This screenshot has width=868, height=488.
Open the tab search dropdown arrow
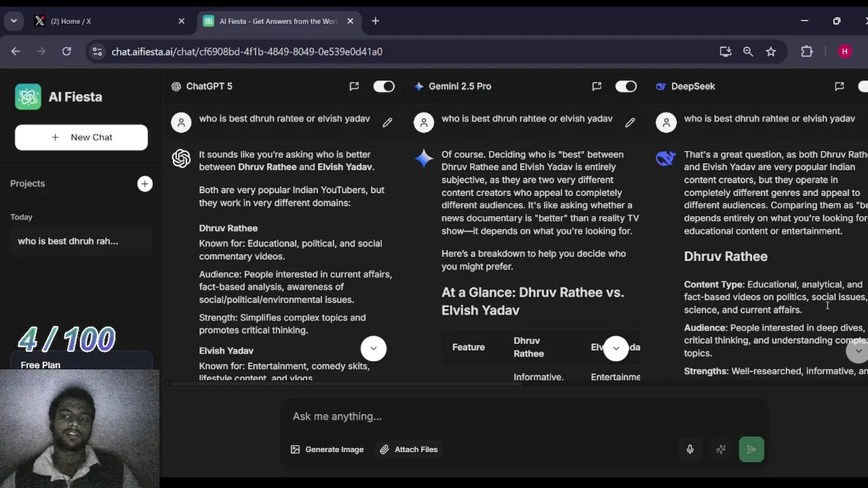pos(14,21)
